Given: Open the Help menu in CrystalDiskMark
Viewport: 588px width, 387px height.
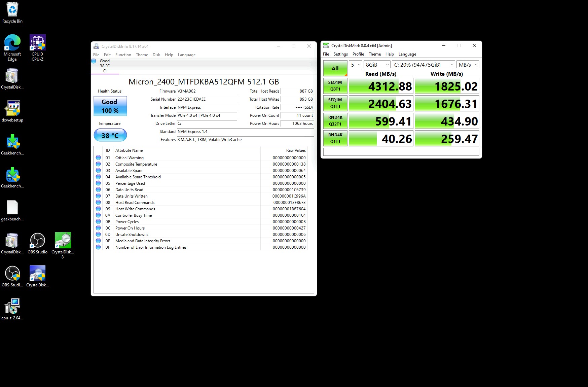Looking at the screenshot, I should point(390,54).
